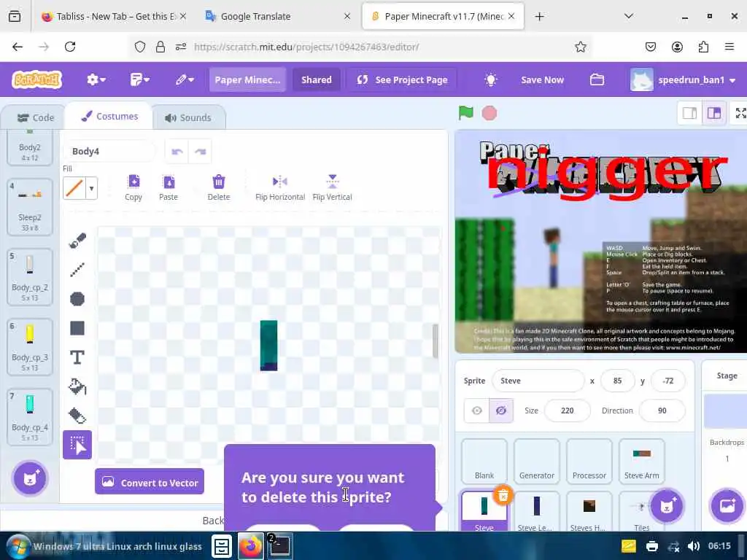The width and height of the screenshot is (747, 560).
Task: Flip the costume vertically
Action: click(333, 187)
